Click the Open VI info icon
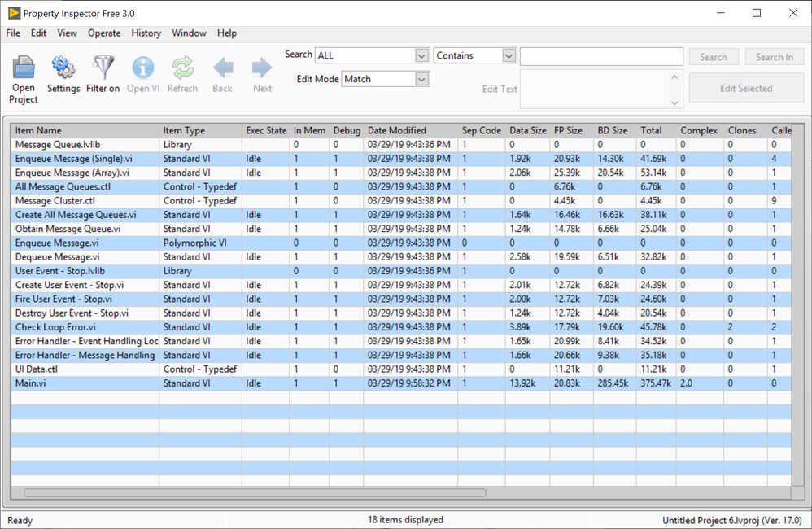Image resolution: width=812 pixels, height=529 pixels. click(x=143, y=68)
